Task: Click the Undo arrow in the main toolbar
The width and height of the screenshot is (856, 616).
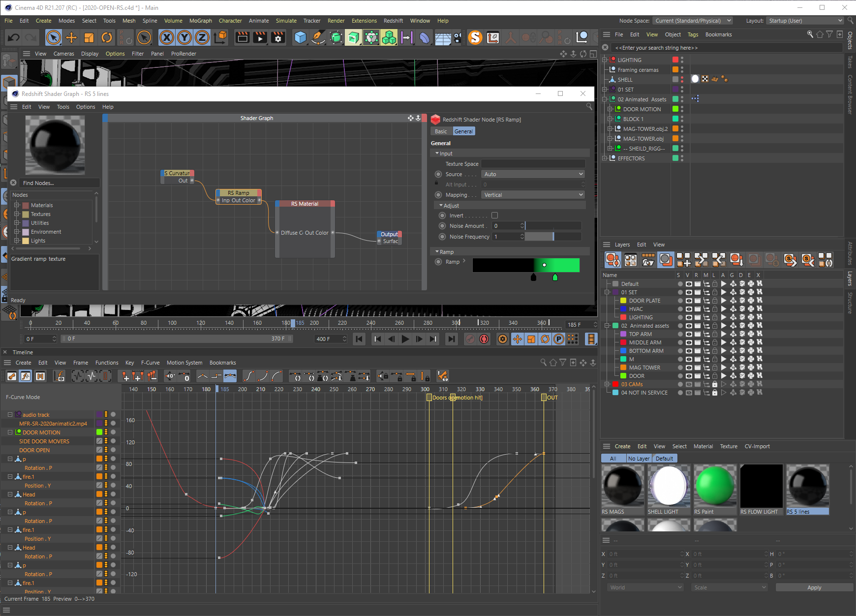Action: 14,37
